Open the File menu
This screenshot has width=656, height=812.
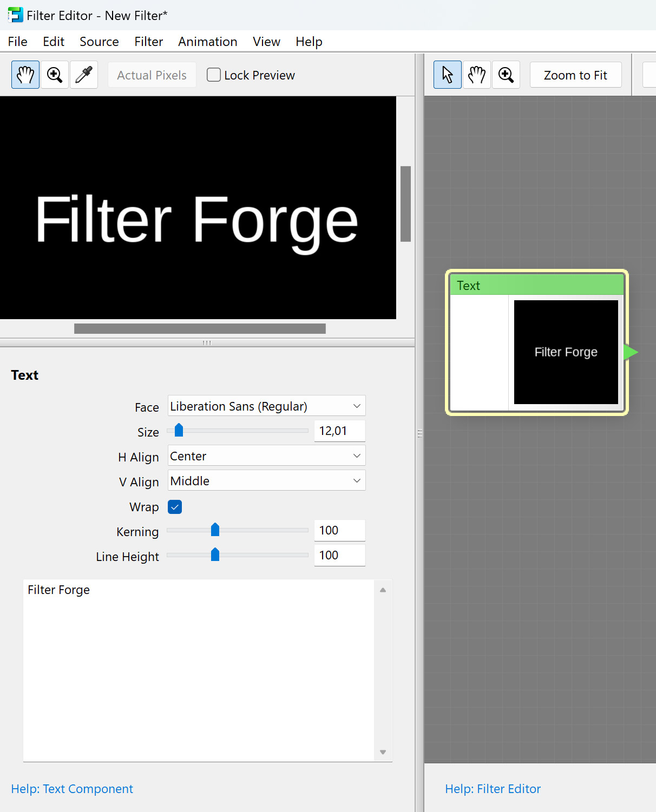tap(17, 42)
